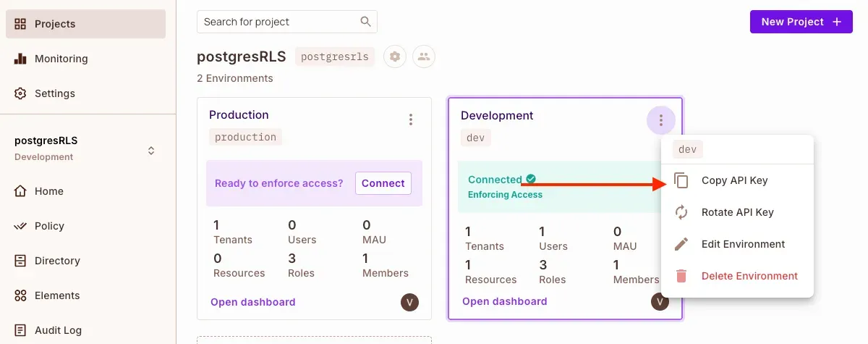Expand the postgresRLS environment switcher

(151, 151)
